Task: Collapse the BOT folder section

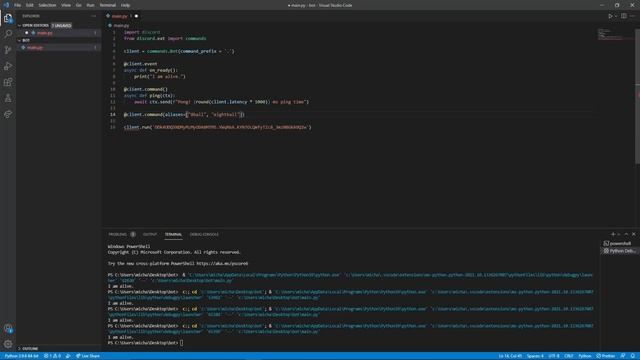Action: 26,40
